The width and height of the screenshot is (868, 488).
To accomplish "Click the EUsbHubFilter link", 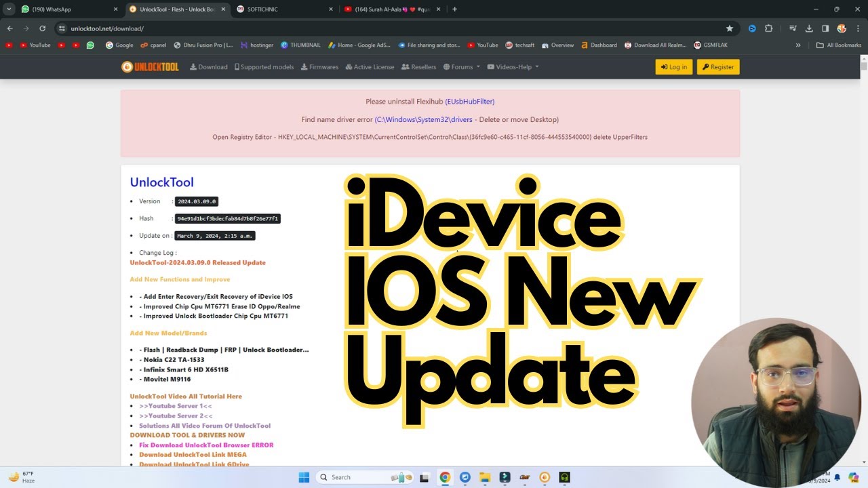I will click(470, 102).
